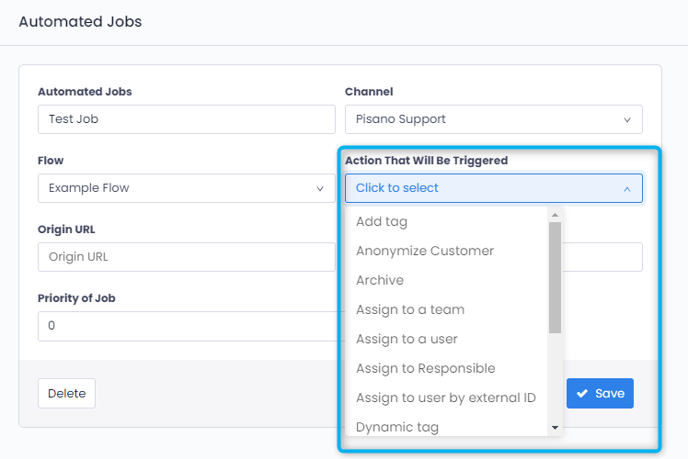Click the scroll down arrow in action list
Screen dimensions: 688x459
click(555, 428)
